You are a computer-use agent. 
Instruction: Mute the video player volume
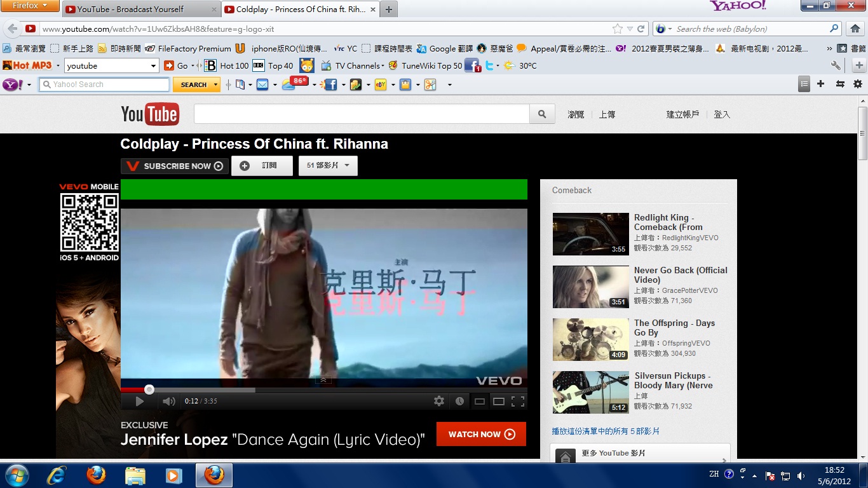coord(168,401)
